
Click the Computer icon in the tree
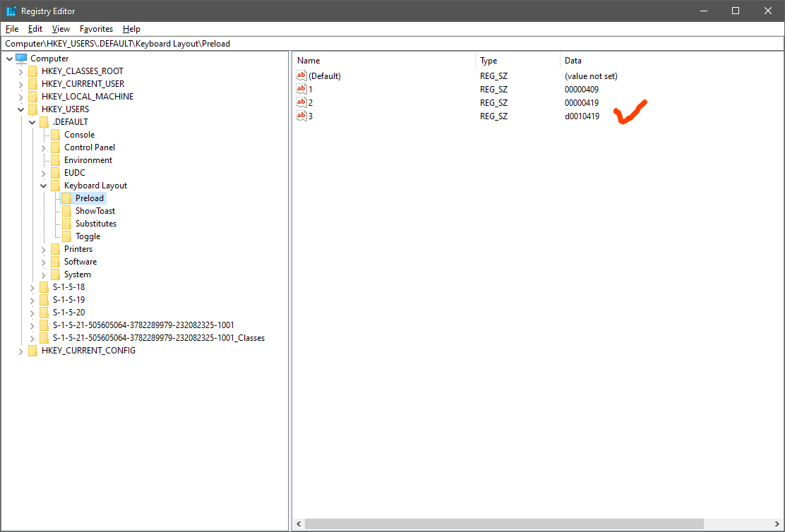[x=21, y=59]
